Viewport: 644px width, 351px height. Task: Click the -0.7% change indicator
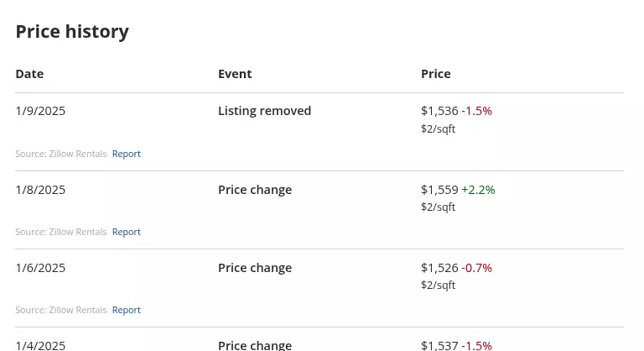(x=477, y=269)
